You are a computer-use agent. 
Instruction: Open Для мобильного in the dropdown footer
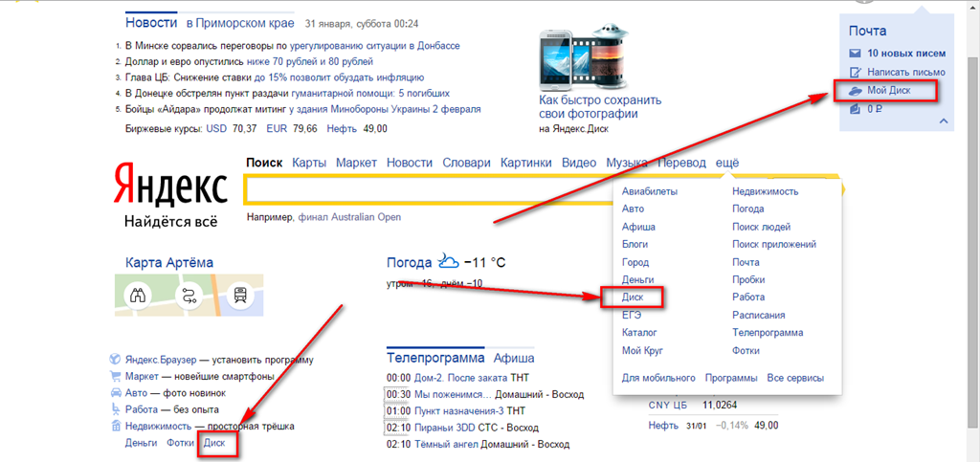pos(658,378)
